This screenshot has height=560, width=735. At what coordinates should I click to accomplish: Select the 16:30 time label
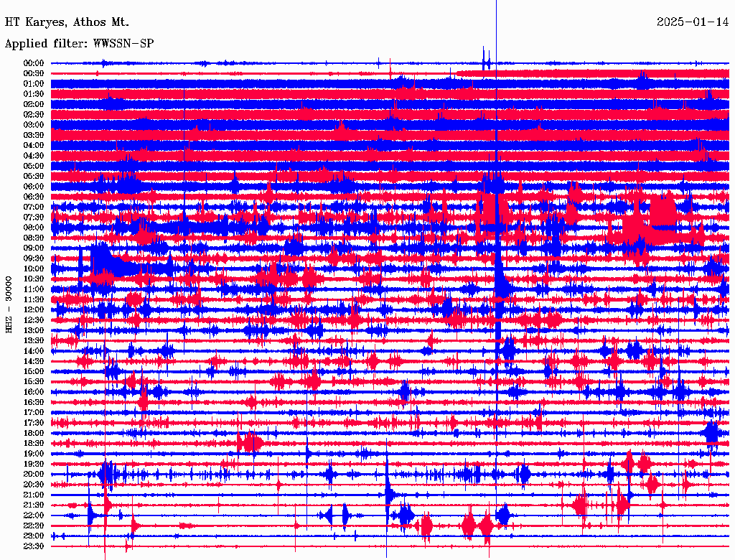coord(34,403)
